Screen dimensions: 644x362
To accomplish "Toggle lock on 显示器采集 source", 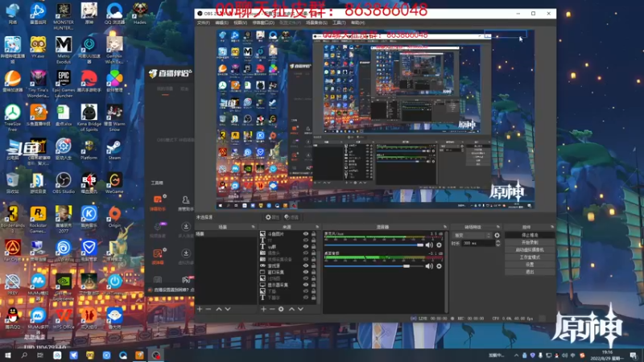I will coord(314,285).
